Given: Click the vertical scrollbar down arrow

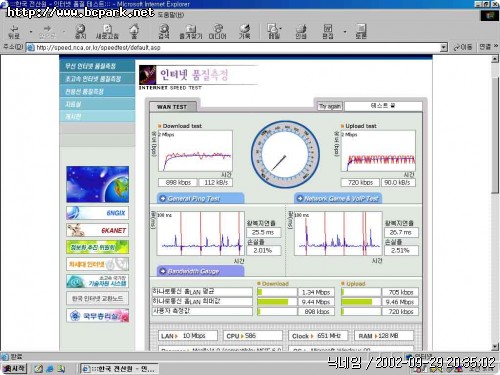Looking at the screenshot, I should pyautogui.click(x=495, y=347).
